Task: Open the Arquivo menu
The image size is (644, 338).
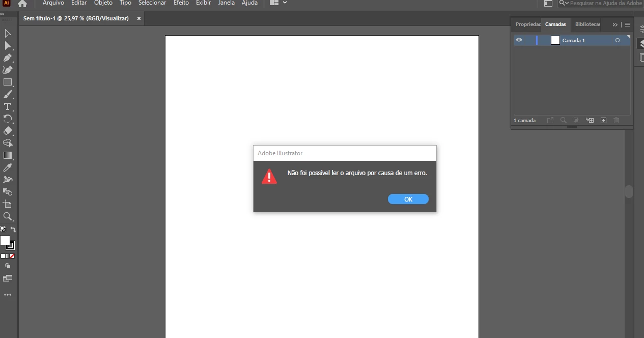Action: coord(53,3)
